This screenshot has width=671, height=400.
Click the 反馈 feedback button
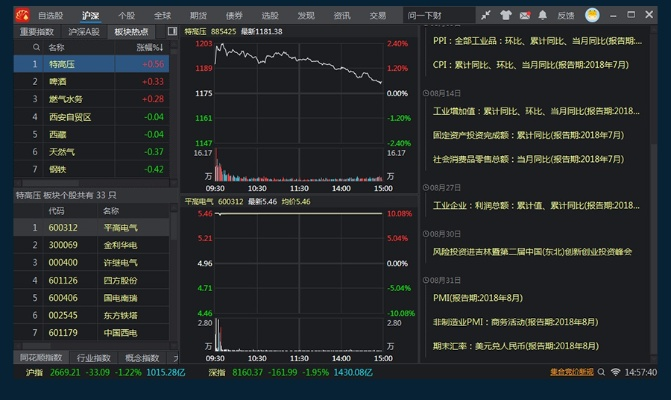point(566,16)
